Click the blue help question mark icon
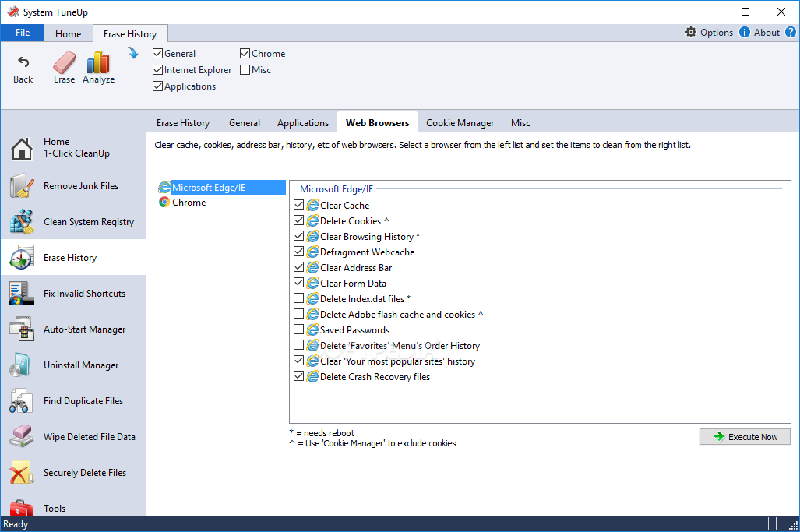This screenshot has width=800, height=532. pyautogui.click(x=791, y=32)
